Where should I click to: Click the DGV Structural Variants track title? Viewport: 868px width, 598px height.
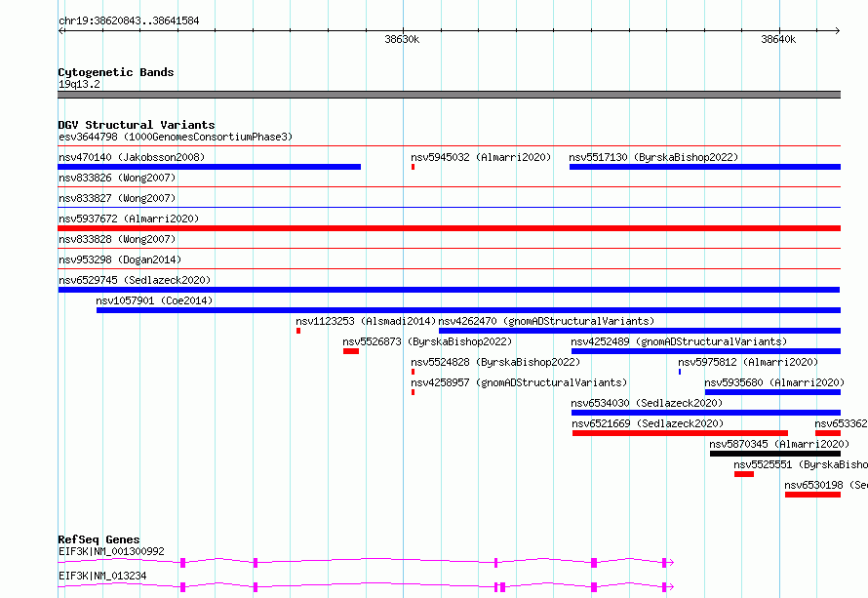pyautogui.click(x=137, y=125)
